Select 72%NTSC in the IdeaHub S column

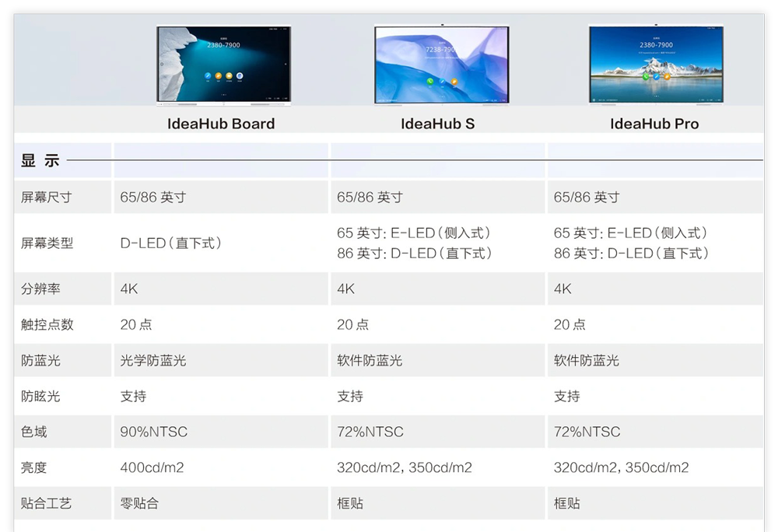click(370, 432)
